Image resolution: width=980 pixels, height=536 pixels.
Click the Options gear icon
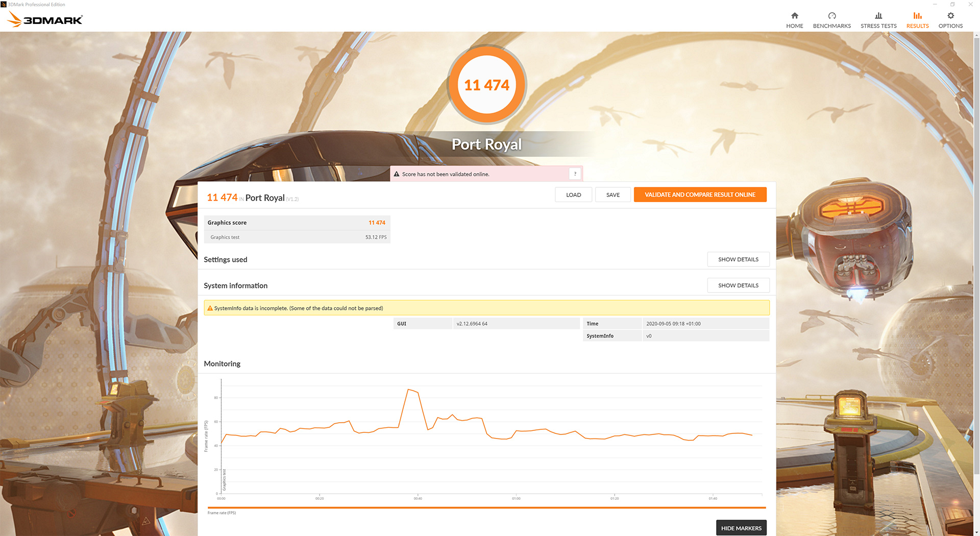coord(950,16)
